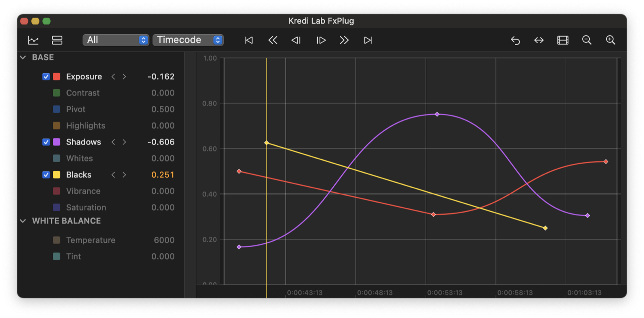Click the fit-width horizontal arrows icon
Screen dimensions: 644x318
[539, 40]
